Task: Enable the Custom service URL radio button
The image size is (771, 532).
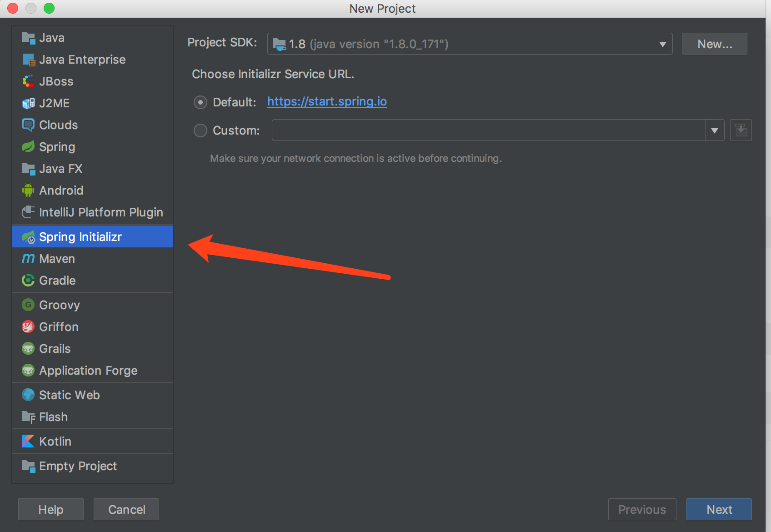Action: (200, 131)
